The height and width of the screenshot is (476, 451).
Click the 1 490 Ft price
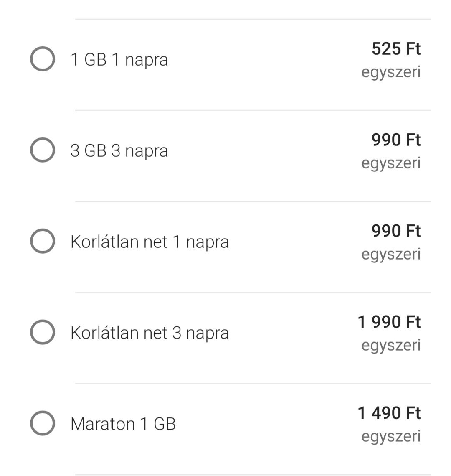pyautogui.click(x=390, y=413)
